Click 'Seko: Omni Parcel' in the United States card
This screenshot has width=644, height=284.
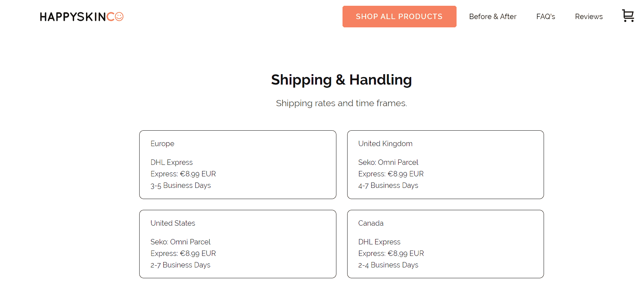pyautogui.click(x=180, y=242)
